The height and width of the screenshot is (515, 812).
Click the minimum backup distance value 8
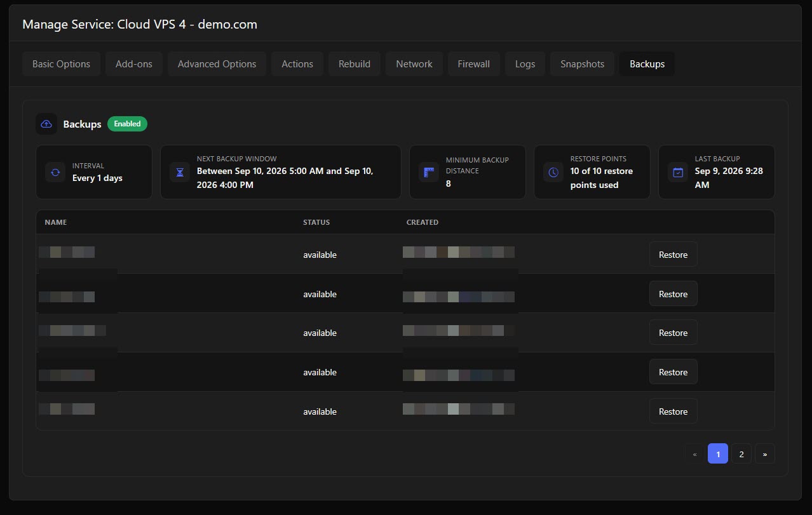pyautogui.click(x=449, y=184)
